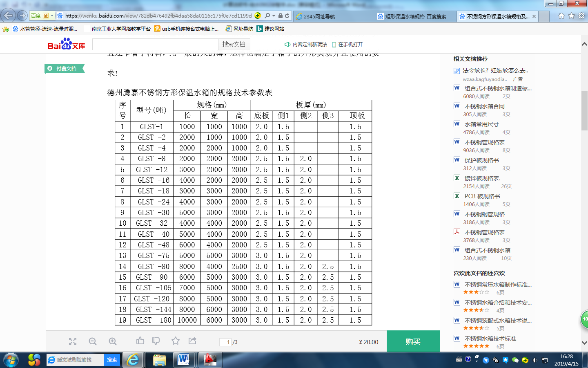The width and height of the screenshot is (588, 368).
Task: Click the green 购买 button
Action: (x=413, y=341)
